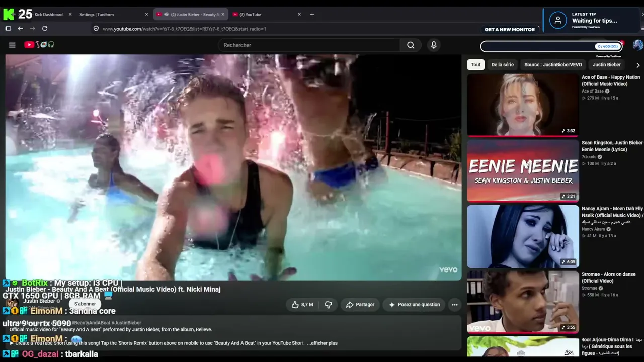Select the Tout filter chip
This screenshot has width=644, height=362.
click(x=476, y=65)
